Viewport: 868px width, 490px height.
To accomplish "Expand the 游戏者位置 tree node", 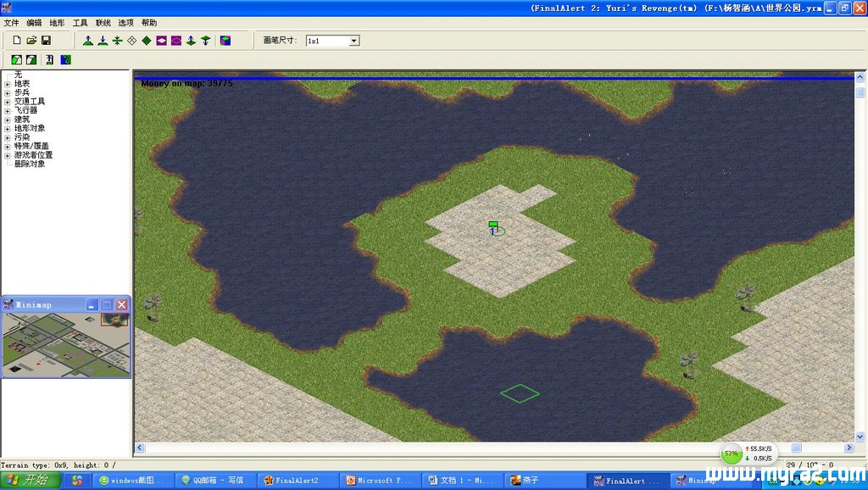I will coord(7,155).
